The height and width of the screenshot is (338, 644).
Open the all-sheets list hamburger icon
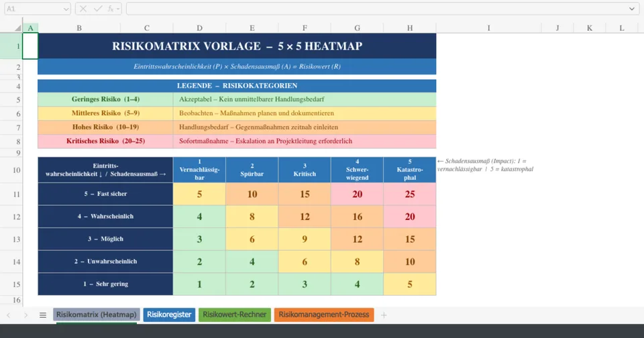coord(43,315)
